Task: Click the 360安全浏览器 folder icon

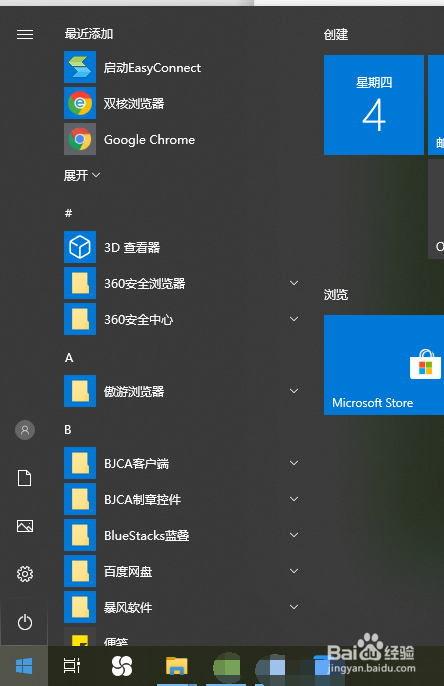Action: point(80,283)
